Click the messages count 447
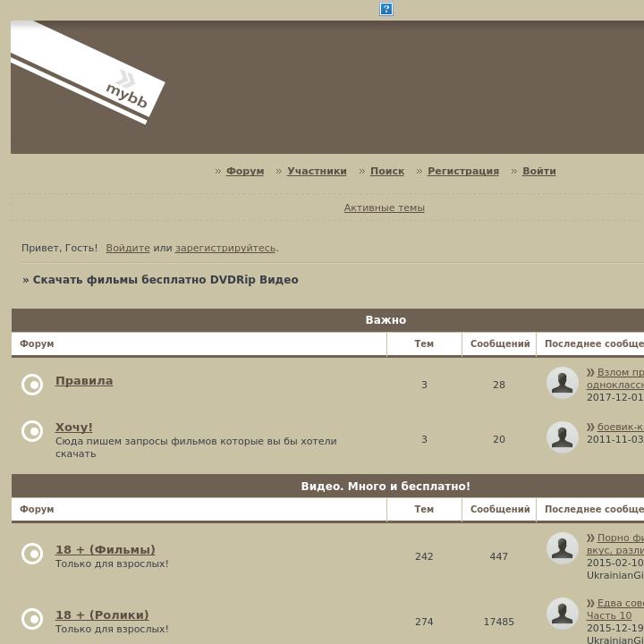The height and width of the screenshot is (644, 644). [x=498, y=556]
